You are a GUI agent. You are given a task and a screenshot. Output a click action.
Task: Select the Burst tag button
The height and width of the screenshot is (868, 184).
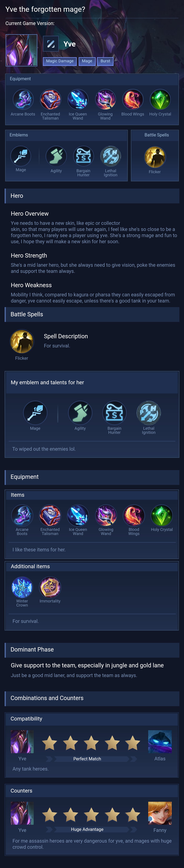coord(105,61)
